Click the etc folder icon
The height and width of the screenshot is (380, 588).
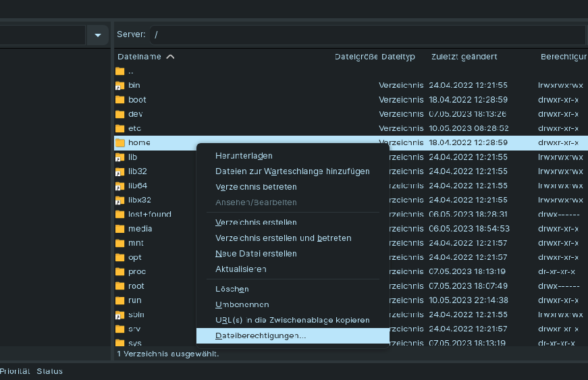[x=119, y=128]
